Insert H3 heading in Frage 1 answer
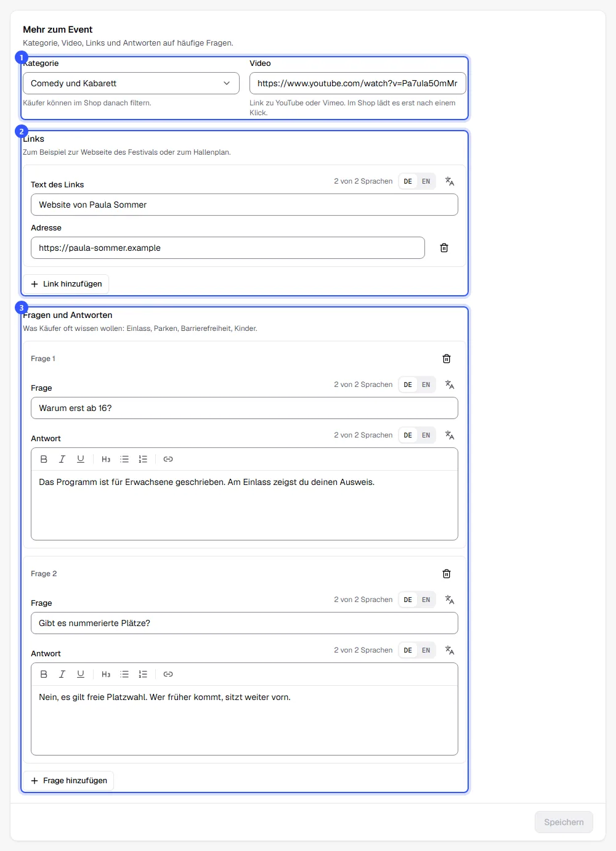The width and height of the screenshot is (616, 851). point(106,459)
